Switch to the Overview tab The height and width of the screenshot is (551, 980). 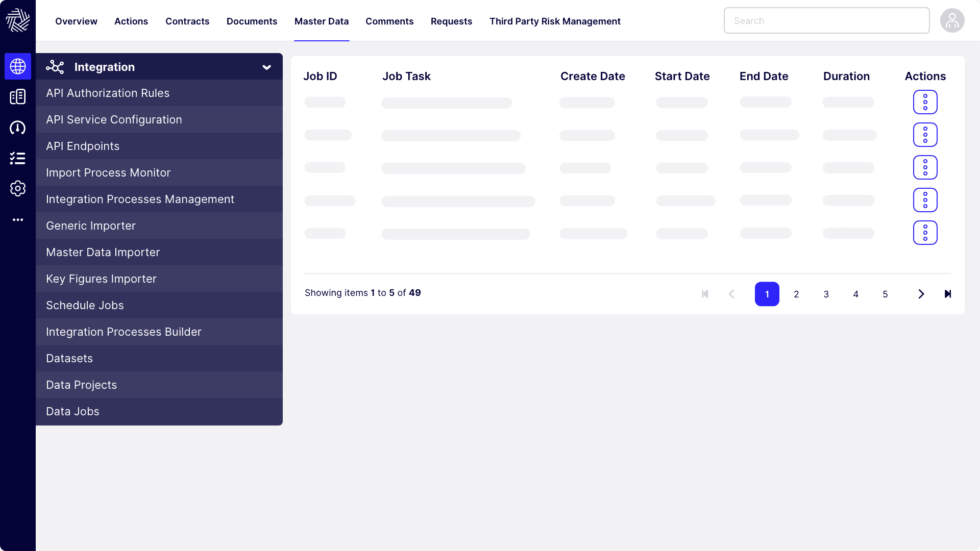tap(76, 21)
